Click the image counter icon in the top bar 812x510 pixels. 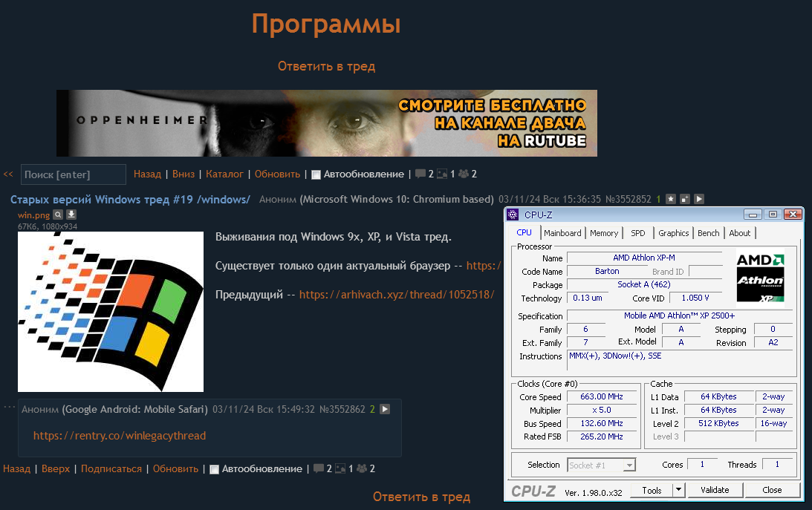(x=442, y=174)
